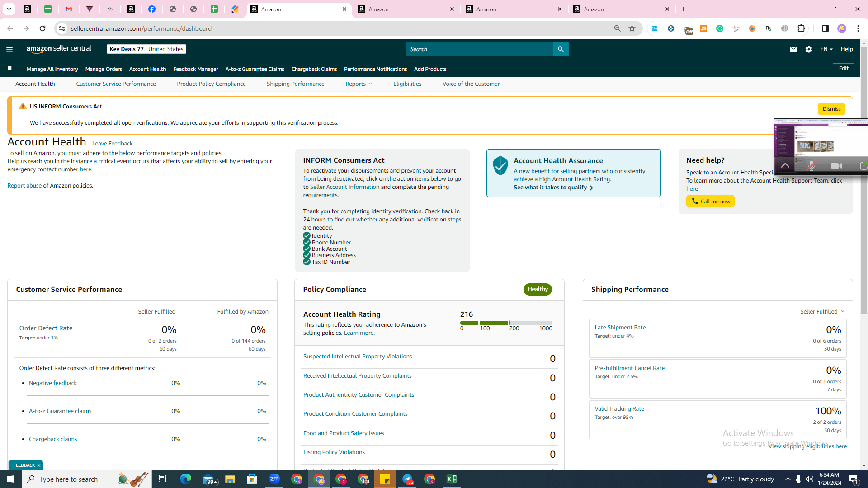The image size is (868, 488).
Task: Open the Chrome extensions puzzle icon
Action: [x=802, y=28]
